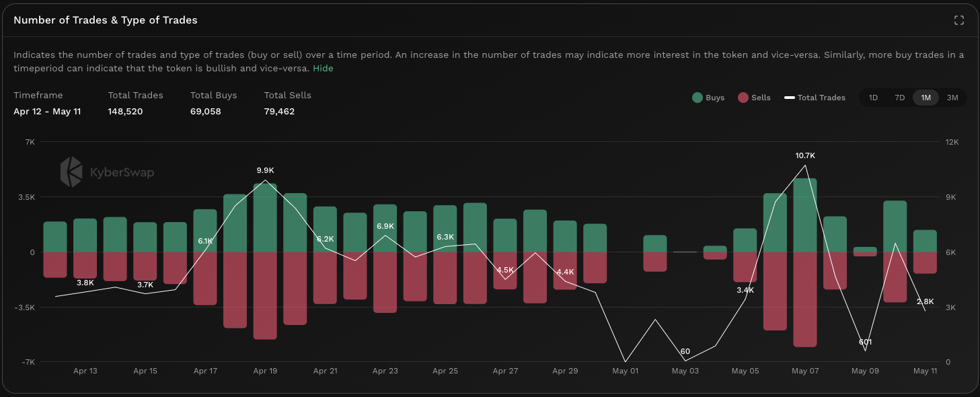Click the 10.7K peak data label
This screenshot has height=397, width=980.
(x=805, y=155)
